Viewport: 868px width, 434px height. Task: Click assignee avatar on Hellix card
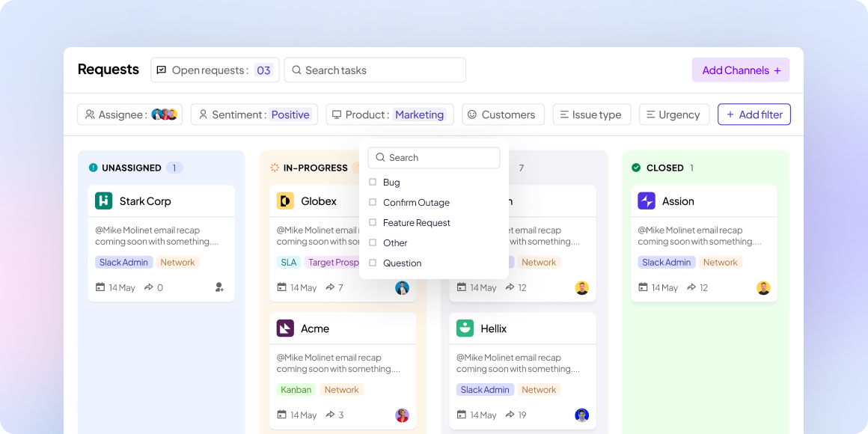pyautogui.click(x=581, y=415)
